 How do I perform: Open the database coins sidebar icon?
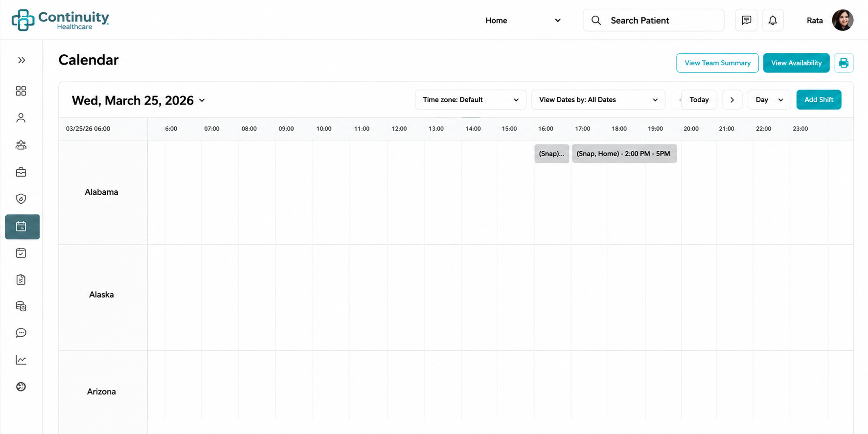coord(21,306)
